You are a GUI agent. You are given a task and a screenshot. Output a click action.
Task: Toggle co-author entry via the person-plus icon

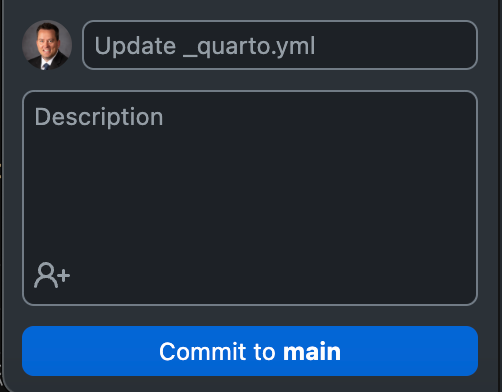tap(52, 275)
